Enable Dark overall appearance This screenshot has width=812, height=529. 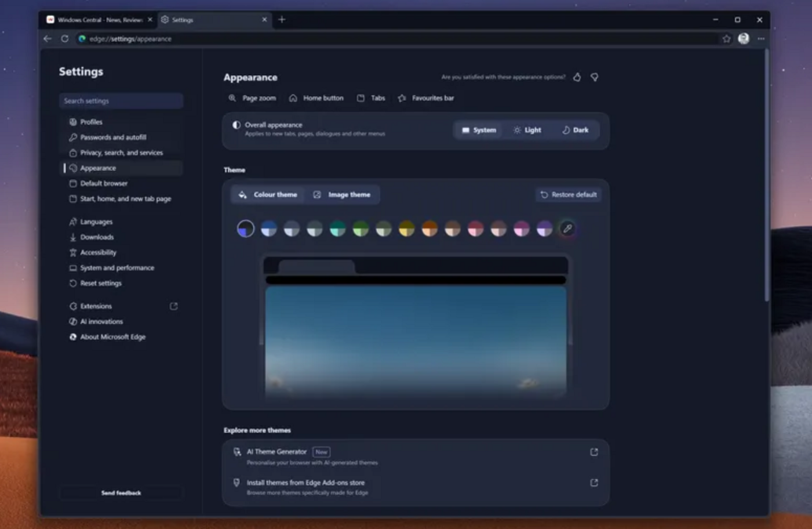576,130
